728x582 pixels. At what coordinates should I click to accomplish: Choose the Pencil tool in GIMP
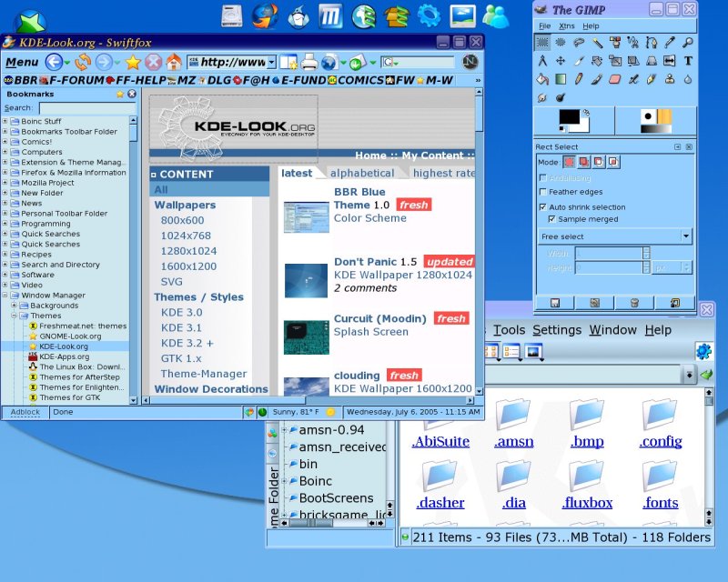pyautogui.click(x=579, y=79)
